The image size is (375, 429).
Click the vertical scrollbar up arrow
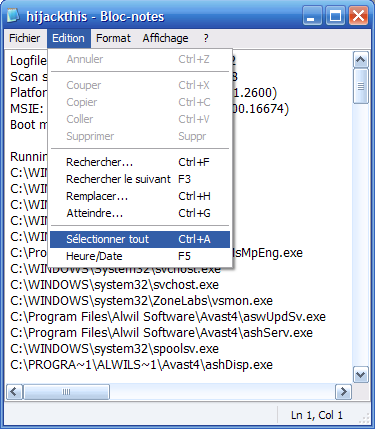coord(361,60)
